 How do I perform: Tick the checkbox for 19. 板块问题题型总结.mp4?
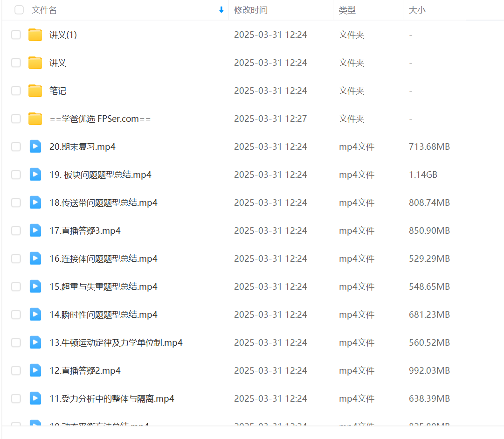16,174
